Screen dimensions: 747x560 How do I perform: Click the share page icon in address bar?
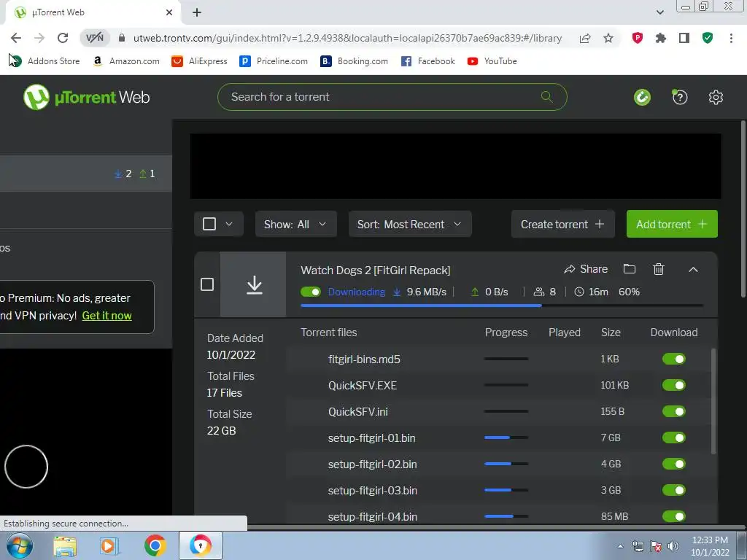pos(585,38)
